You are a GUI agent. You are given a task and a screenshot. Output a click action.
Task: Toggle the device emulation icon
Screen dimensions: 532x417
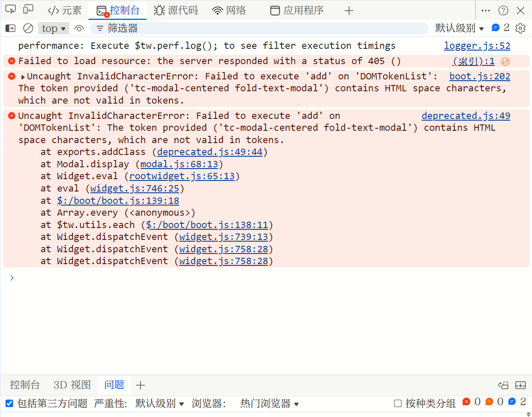28,10
